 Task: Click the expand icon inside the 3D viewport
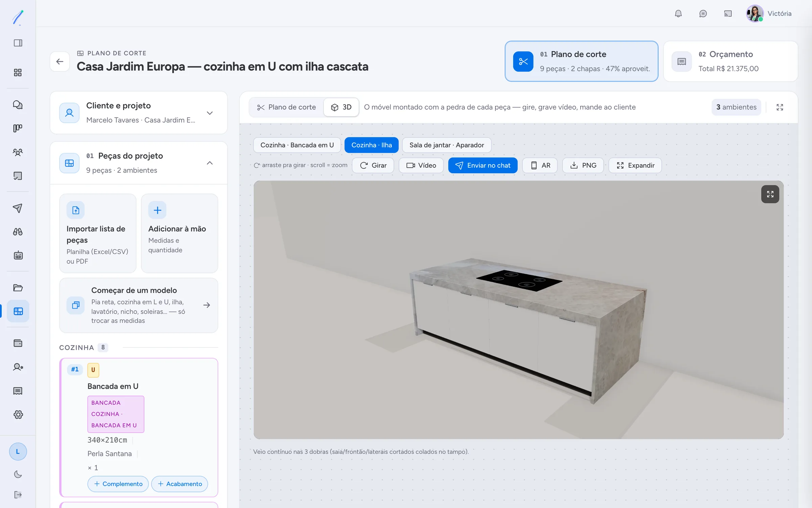pyautogui.click(x=770, y=194)
